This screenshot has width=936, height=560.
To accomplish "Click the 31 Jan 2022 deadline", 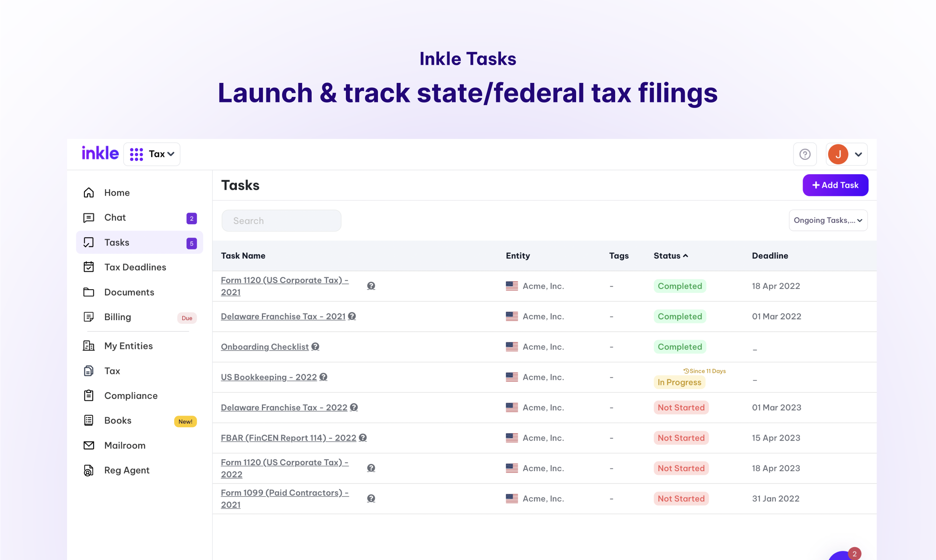I will (x=775, y=499).
